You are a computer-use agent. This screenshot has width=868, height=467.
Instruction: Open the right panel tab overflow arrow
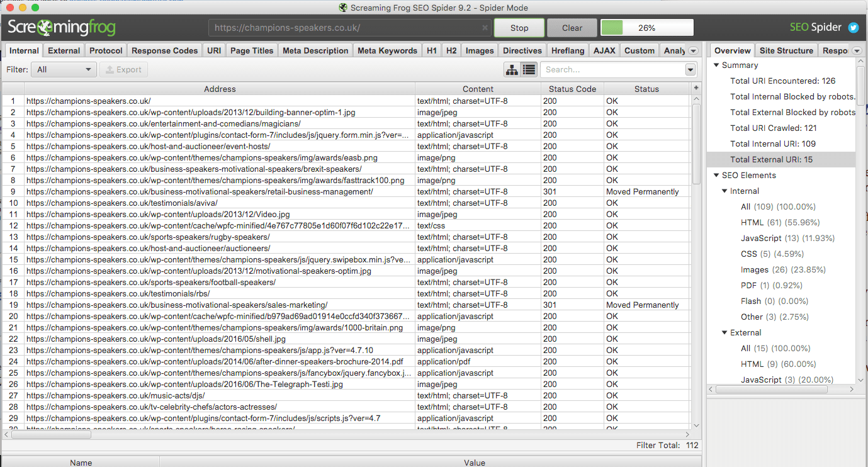click(x=857, y=51)
